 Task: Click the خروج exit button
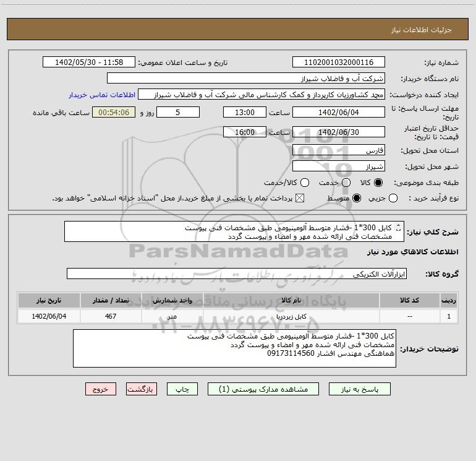pos(101,389)
